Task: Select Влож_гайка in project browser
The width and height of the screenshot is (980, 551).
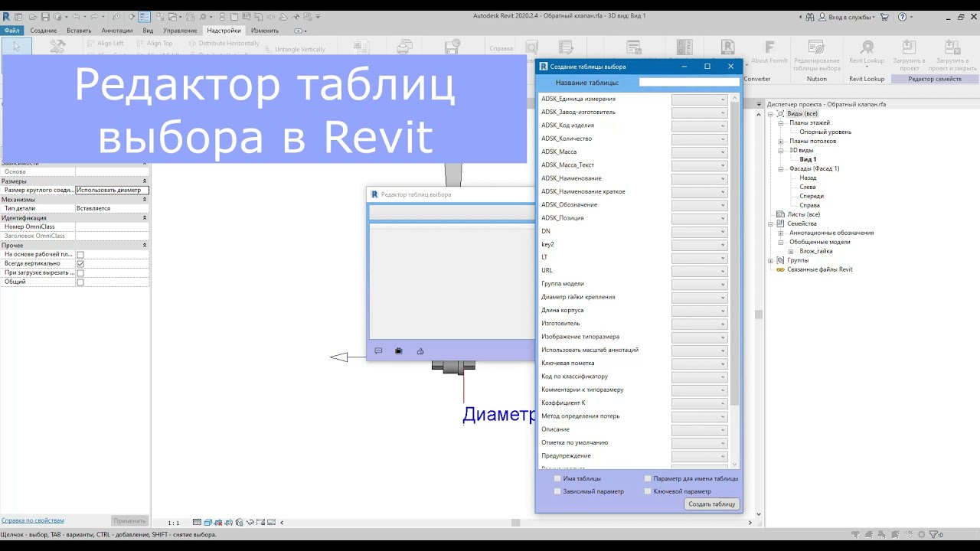Action: point(816,251)
